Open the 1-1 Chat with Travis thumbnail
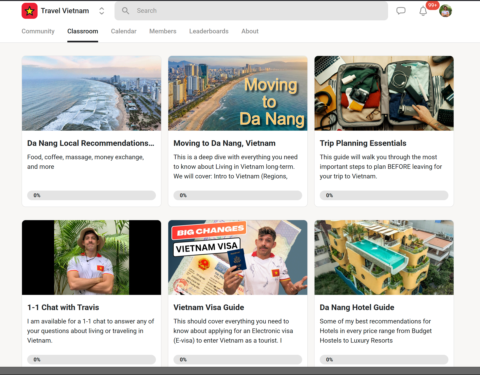The width and height of the screenshot is (480, 375). click(91, 257)
